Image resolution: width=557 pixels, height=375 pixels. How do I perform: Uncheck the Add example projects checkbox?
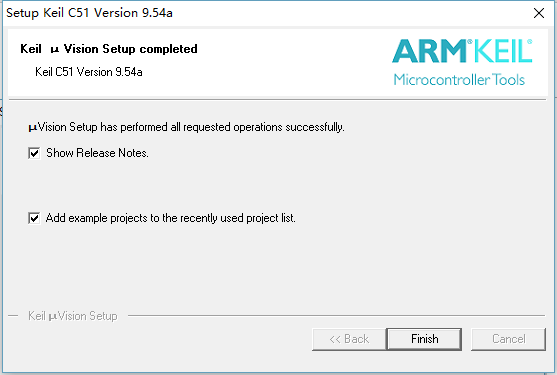tap(34, 218)
